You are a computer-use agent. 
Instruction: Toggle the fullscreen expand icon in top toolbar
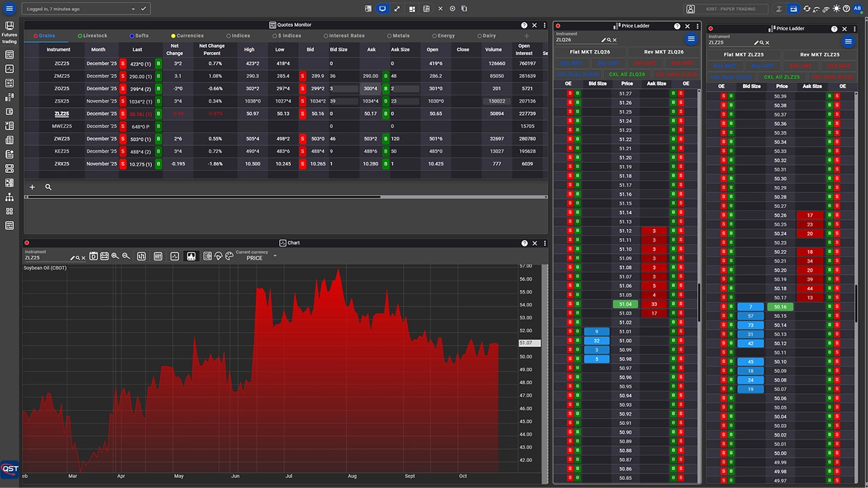pyautogui.click(x=397, y=9)
